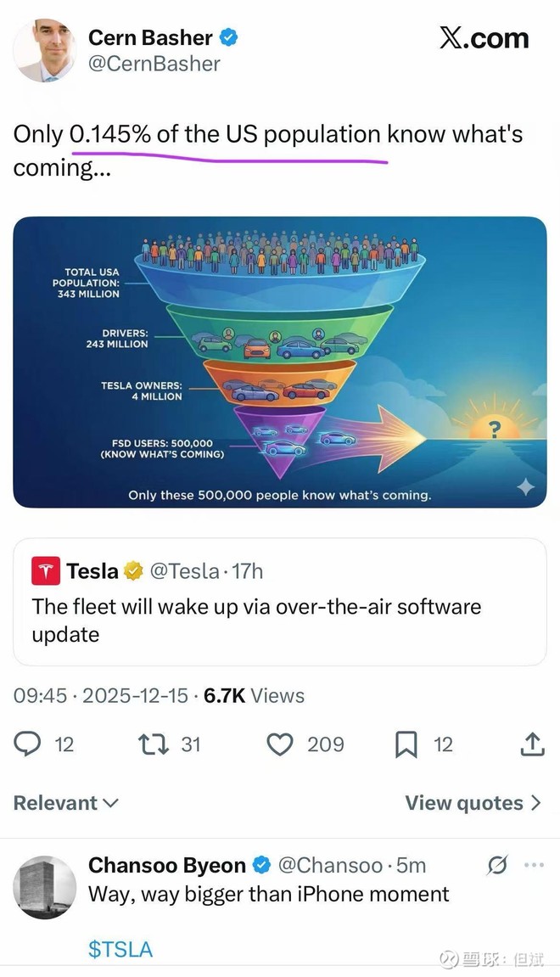Click the Cern Basher display name
The image size is (560, 977).
[x=150, y=37]
